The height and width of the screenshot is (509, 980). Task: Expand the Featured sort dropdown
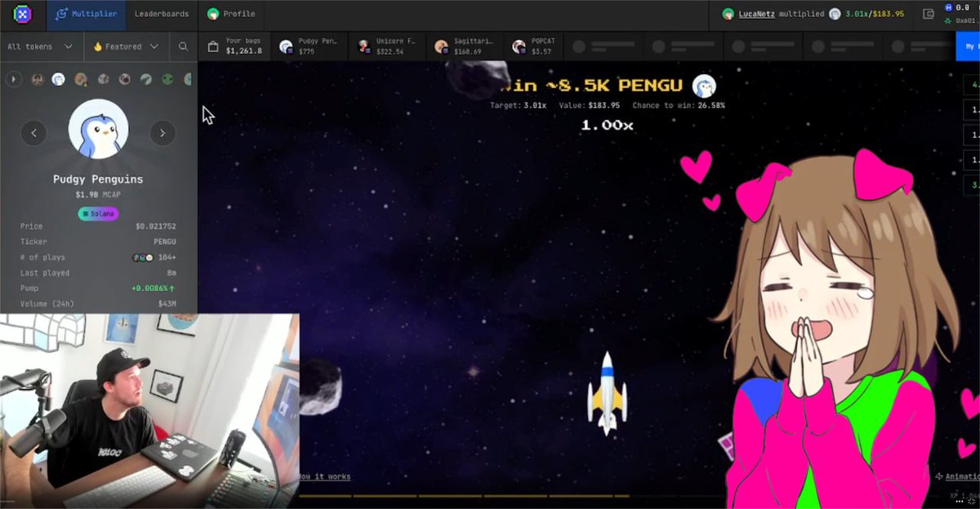[x=126, y=47]
